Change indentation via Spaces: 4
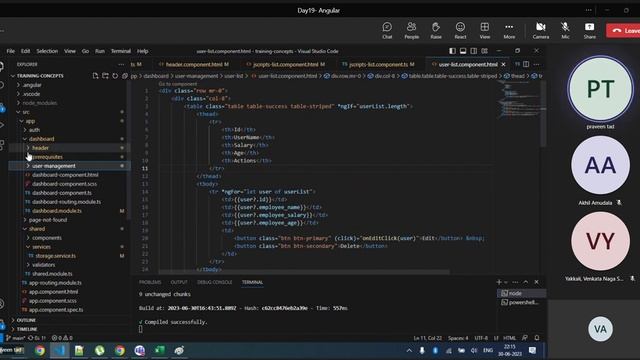Image resolution: width=640 pixels, height=360 pixels. [x=458, y=338]
